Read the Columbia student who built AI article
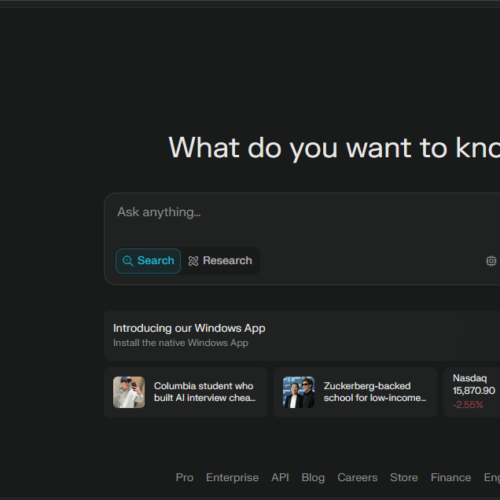The height and width of the screenshot is (500, 500). 204,392
